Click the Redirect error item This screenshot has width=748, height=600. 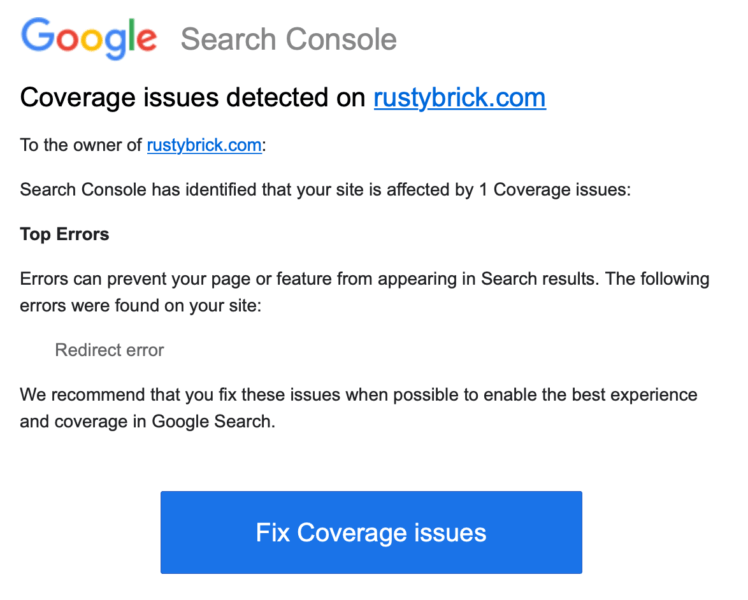tap(109, 350)
